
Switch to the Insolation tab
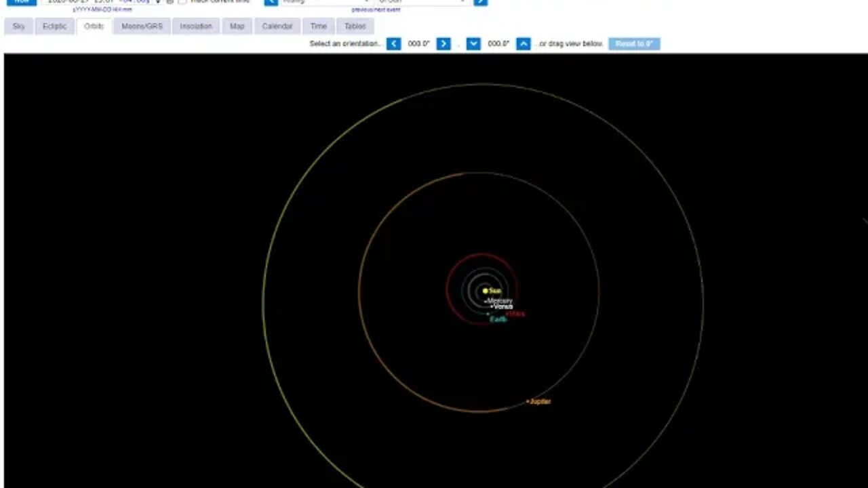[196, 26]
